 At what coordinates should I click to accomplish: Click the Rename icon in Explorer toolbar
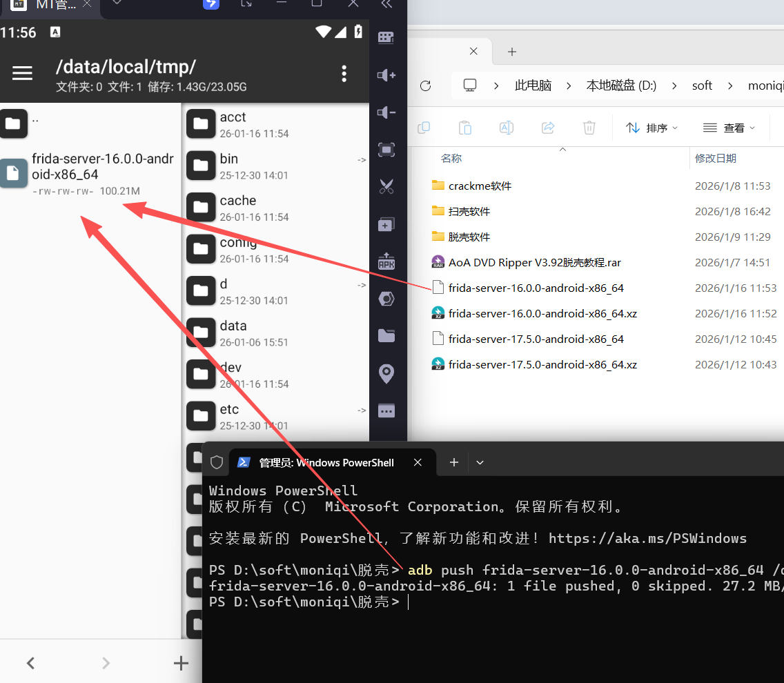click(507, 128)
